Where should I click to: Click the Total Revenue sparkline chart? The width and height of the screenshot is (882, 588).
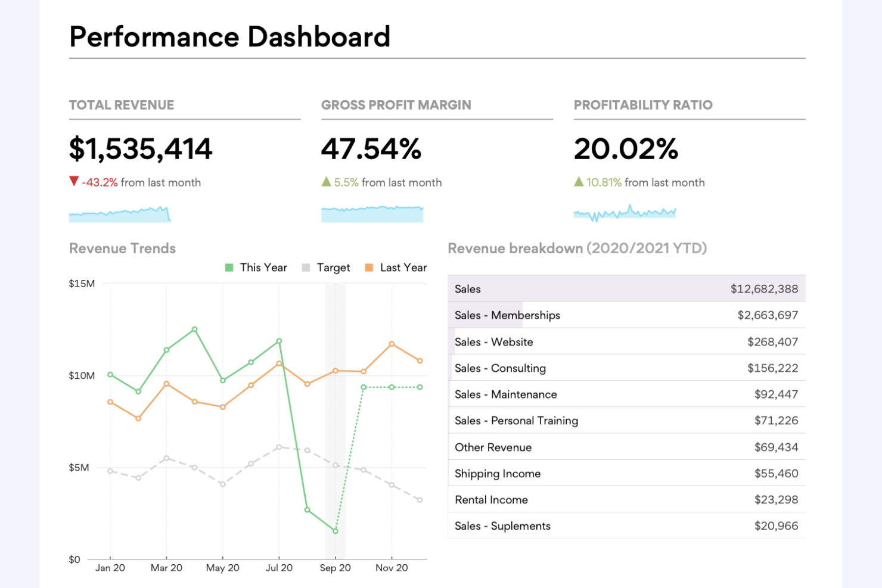click(x=119, y=213)
